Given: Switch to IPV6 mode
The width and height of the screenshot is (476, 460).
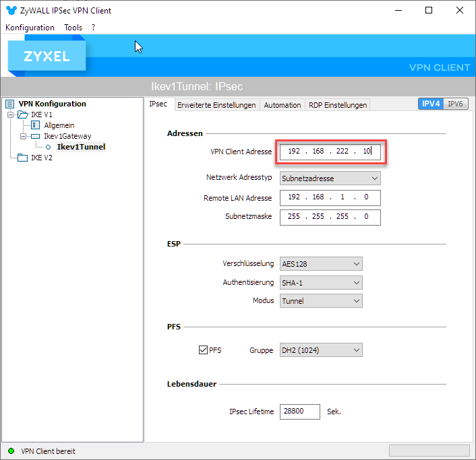Looking at the screenshot, I should pyautogui.click(x=456, y=104).
